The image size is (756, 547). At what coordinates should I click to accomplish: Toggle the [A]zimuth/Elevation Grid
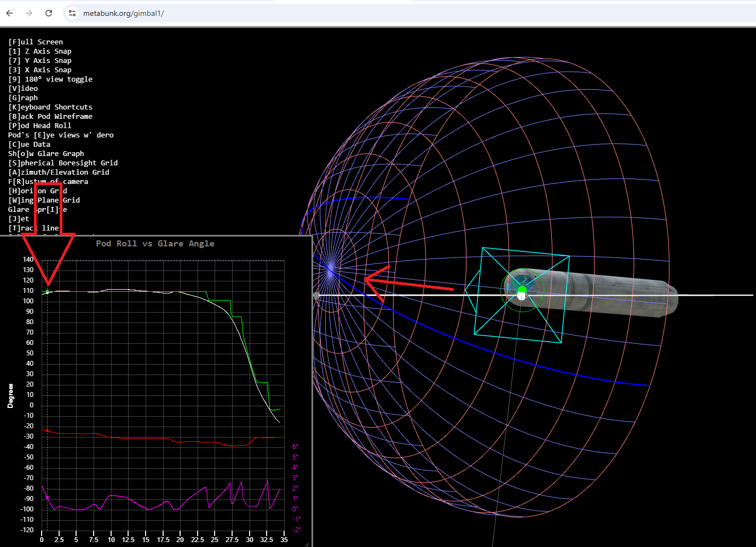click(x=58, y=172)
